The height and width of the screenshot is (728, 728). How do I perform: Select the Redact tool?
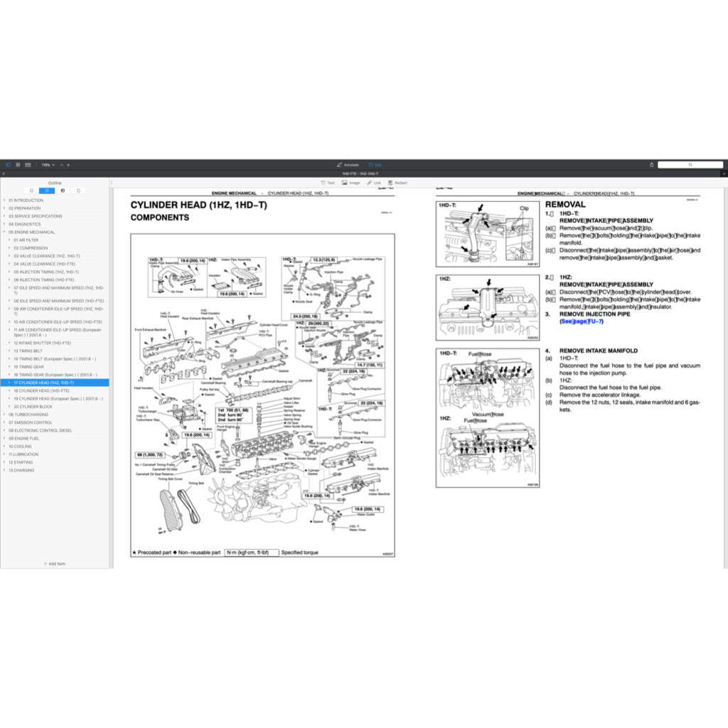pyautogui.click(x=397, y=183)
